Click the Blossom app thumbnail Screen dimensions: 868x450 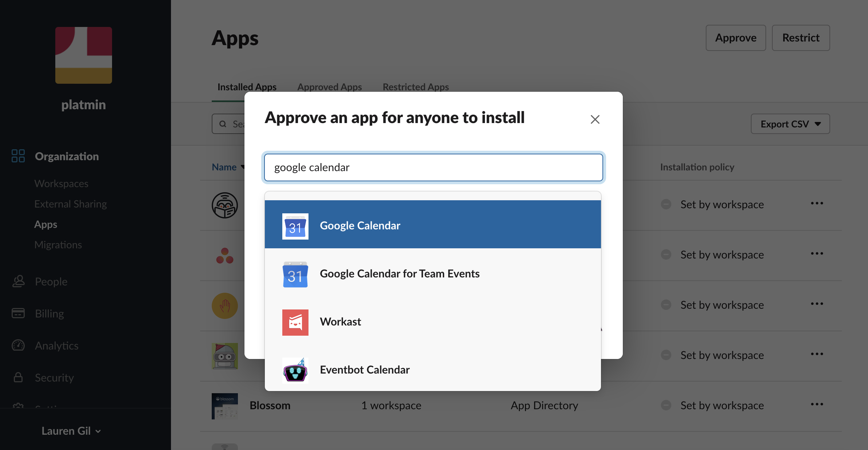(x=225, y=406)
